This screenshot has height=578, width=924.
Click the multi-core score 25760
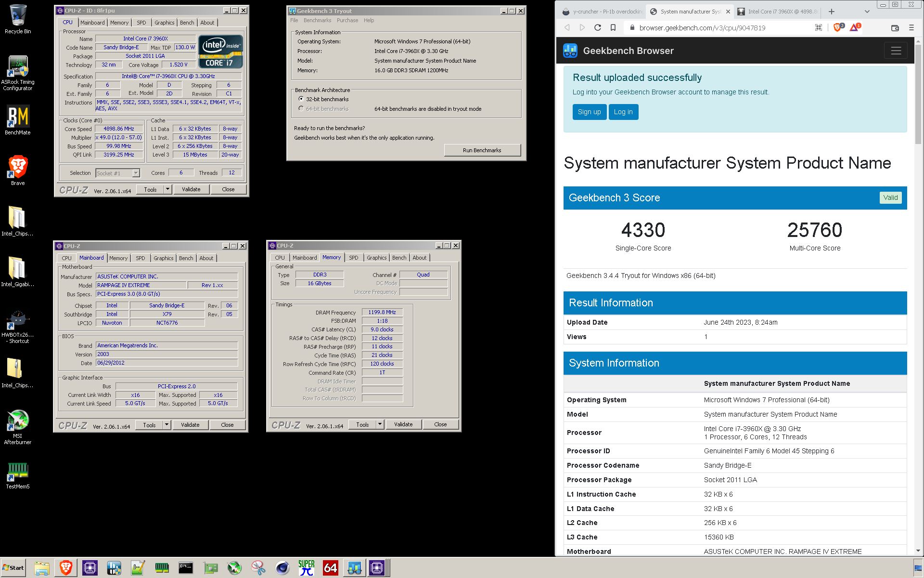(x=815, y=230)
